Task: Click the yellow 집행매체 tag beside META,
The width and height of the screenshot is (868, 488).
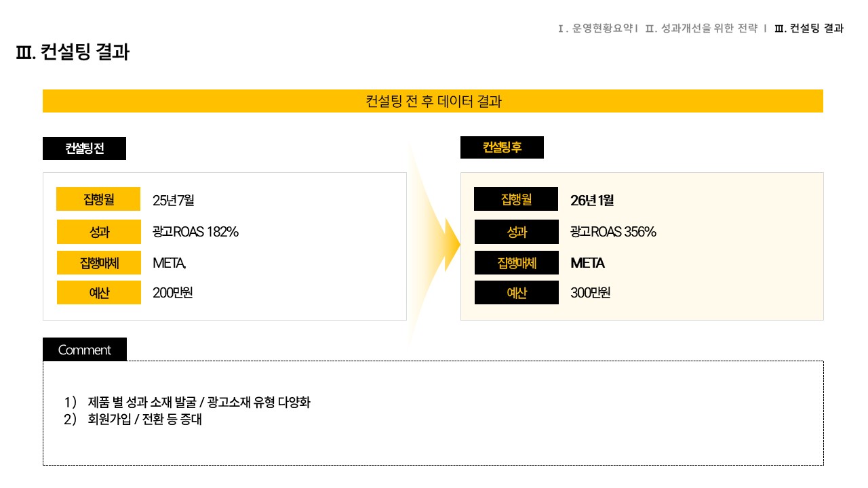Action: pyautogui.click(x=98, y=263)
